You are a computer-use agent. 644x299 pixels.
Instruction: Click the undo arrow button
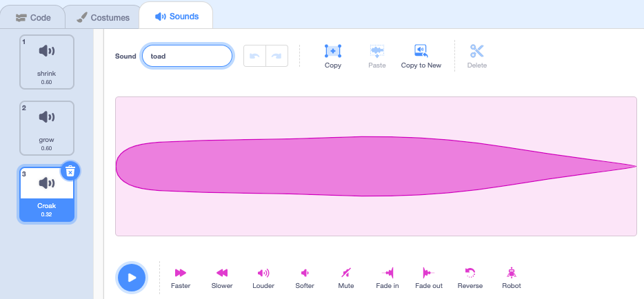pyautogui.click(x=254, y=56)
